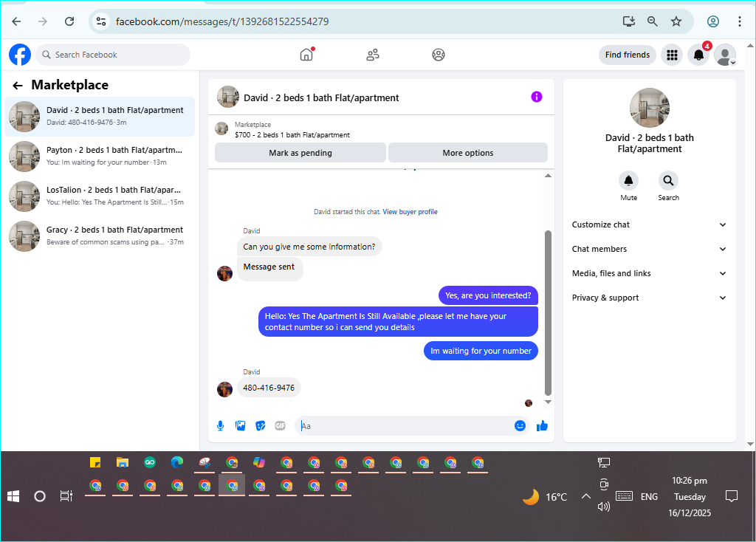The image size is (756, 542).
Task: Click the chat scrollbar thumb
Action: (548, 312)
